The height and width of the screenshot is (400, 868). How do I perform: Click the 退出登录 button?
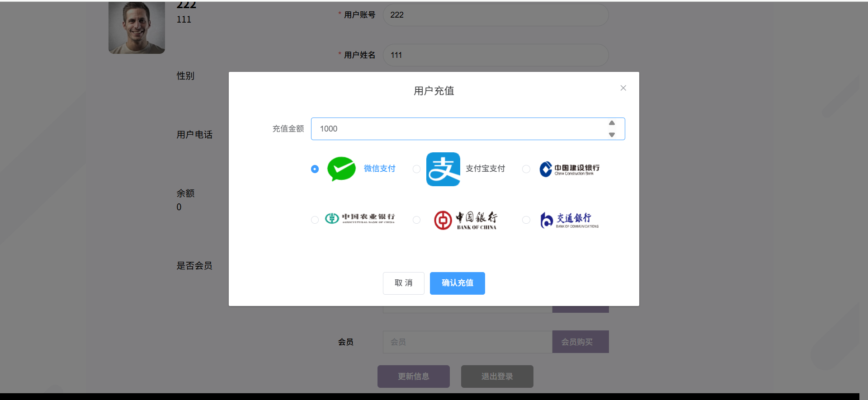pyautogui.click(x=497, y=376)
